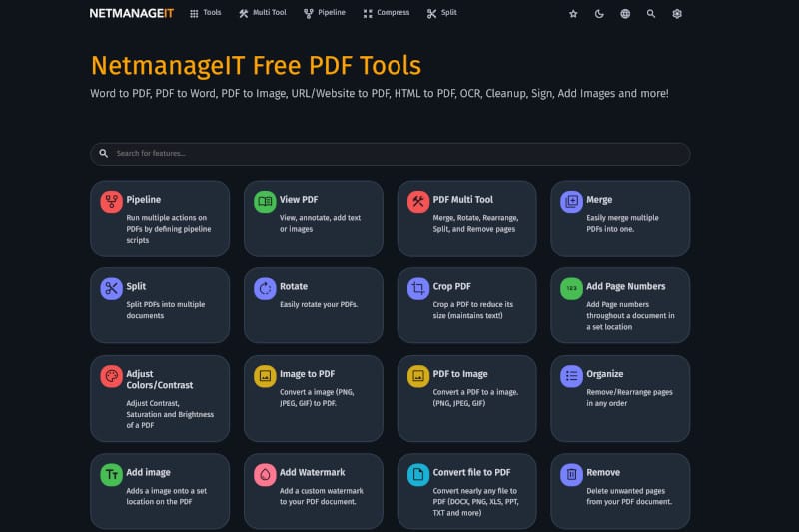This screenshot has width=799, height=532.
Task: Click the Add Watermark droplet icon
Action: pos(265,475)
